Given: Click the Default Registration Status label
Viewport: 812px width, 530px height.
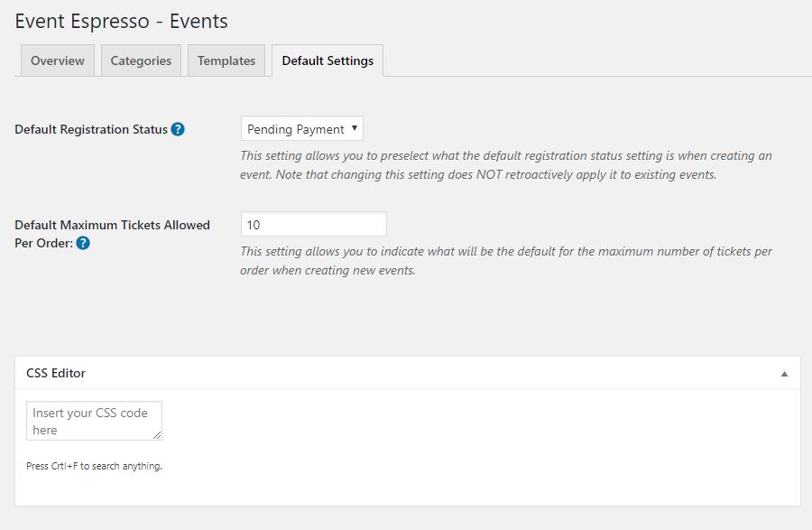Looking at the screenshot, I should [x=91, y=129].
